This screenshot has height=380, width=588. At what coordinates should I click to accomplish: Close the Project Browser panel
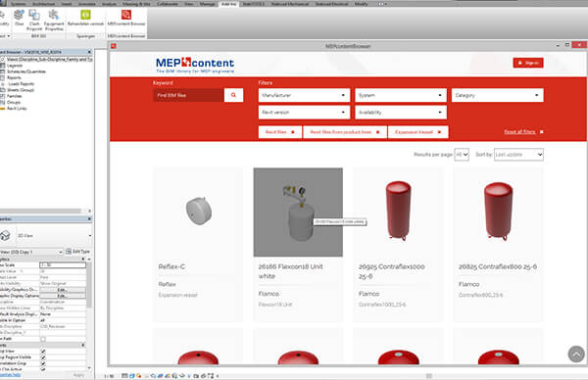pyautogui.click(x=89, y=52)
